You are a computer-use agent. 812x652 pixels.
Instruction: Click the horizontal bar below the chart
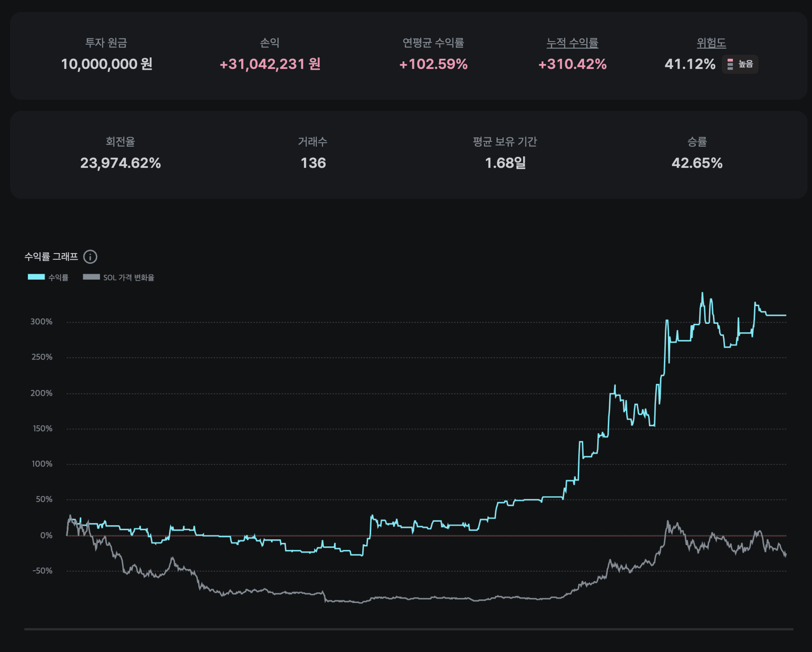point(409,629)
